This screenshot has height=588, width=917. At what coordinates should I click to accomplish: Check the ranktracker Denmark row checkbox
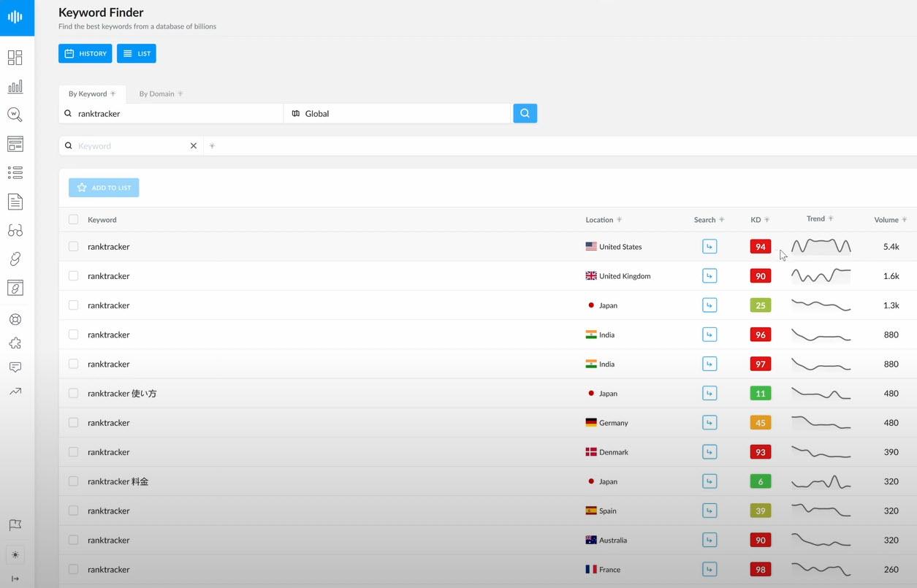click(x=73, y=452)
